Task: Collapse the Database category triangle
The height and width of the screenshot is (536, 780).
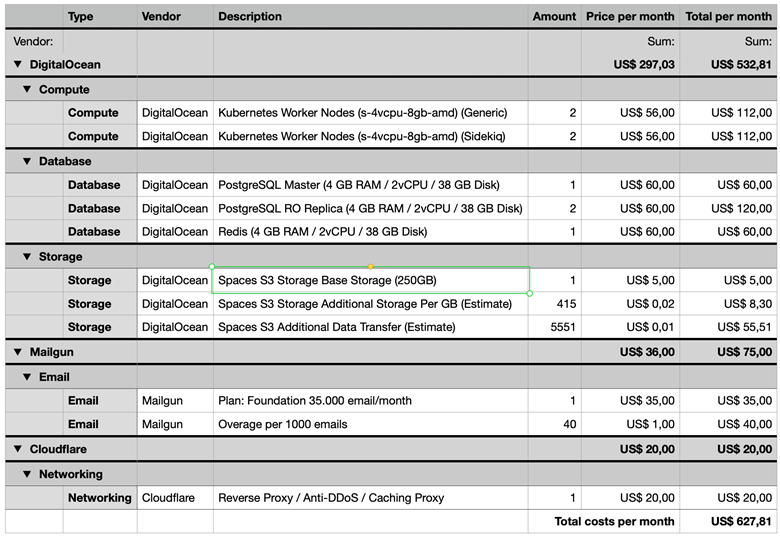Action: point(27,161)
